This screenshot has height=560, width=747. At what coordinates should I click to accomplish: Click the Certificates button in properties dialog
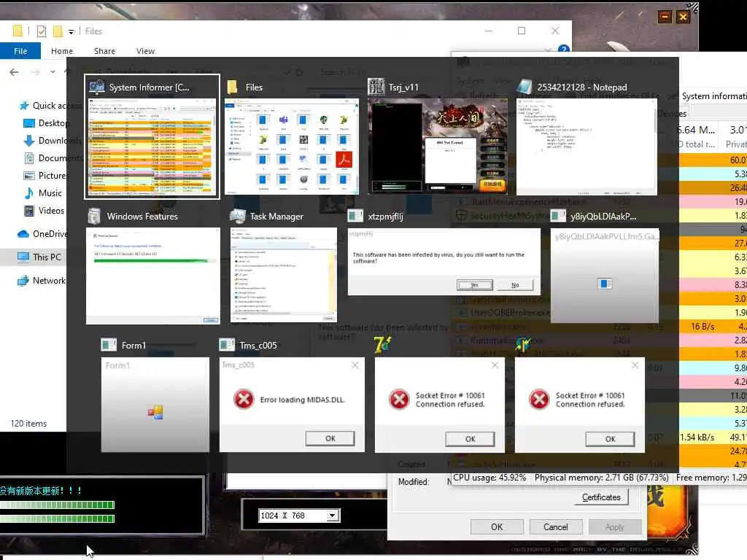click(x=601, y=497)
